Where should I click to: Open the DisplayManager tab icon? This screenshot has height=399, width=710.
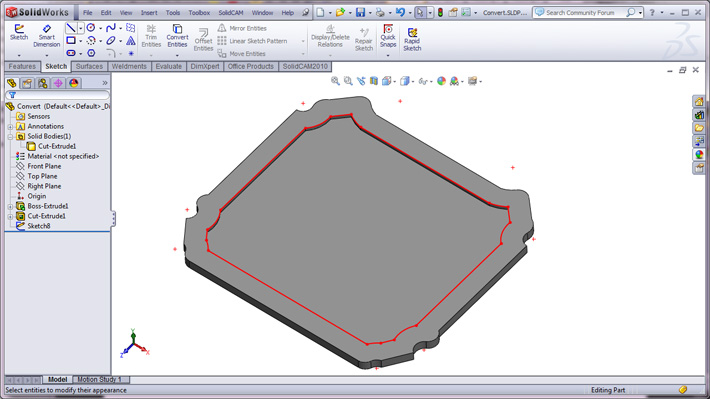click(x=74, y=83)
